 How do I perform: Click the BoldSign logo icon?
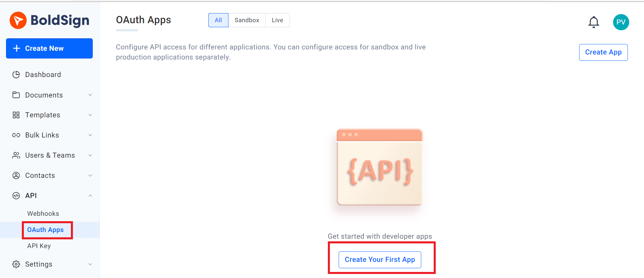pyautogui.click(x=18, y=21)
